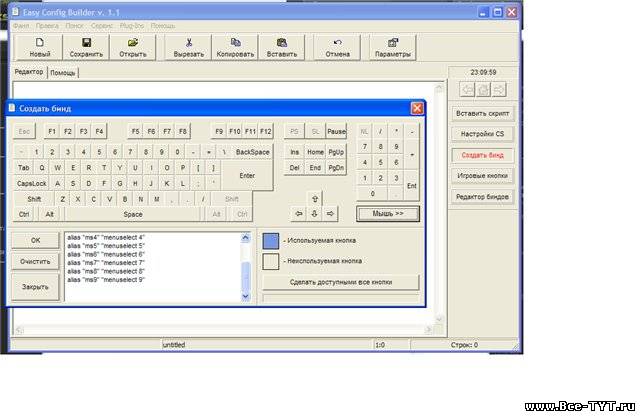Click the Игровые кнопки button
The width and height of the screenshot is (640, 416).
click(482, 176)
